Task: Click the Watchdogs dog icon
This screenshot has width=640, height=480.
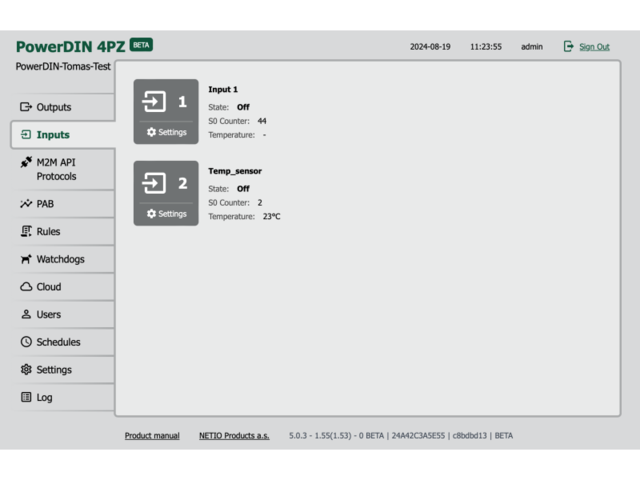Action: click(x=27, y=259)
